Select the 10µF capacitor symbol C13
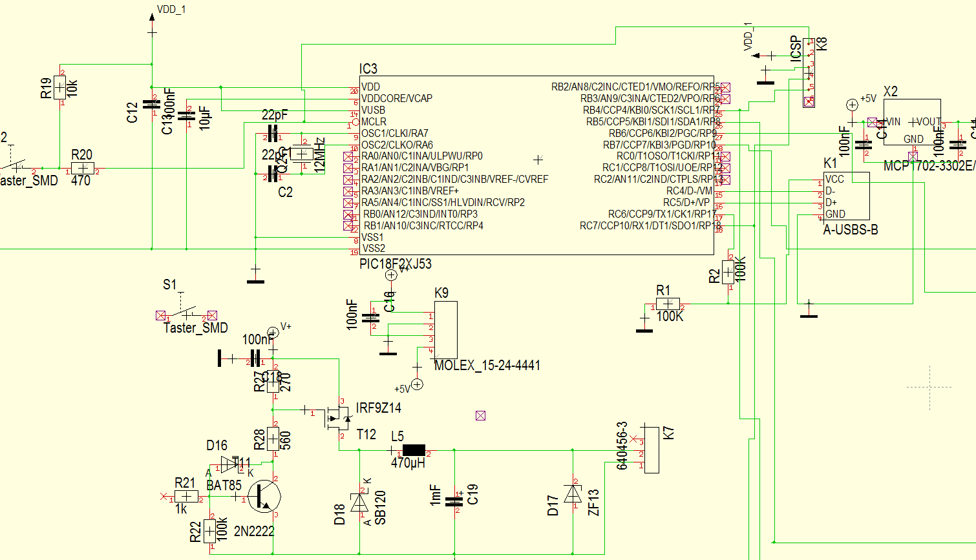The image size is (976, 560). 187,116
